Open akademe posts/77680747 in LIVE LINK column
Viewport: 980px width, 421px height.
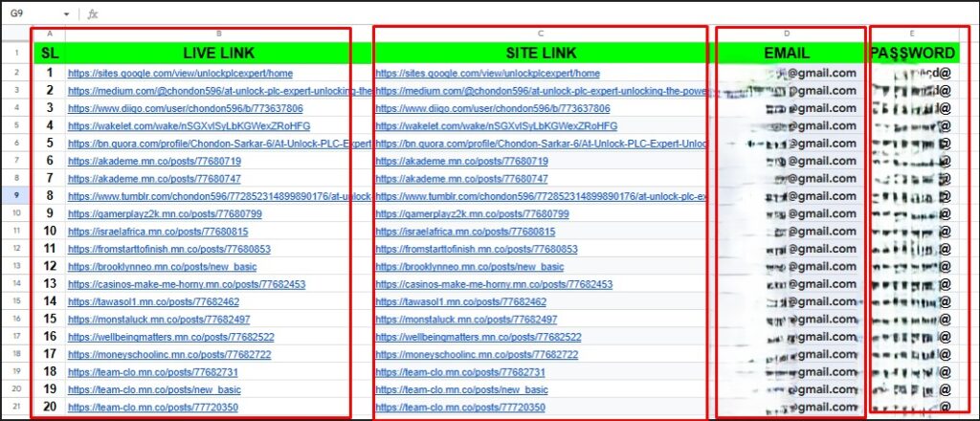154,179
